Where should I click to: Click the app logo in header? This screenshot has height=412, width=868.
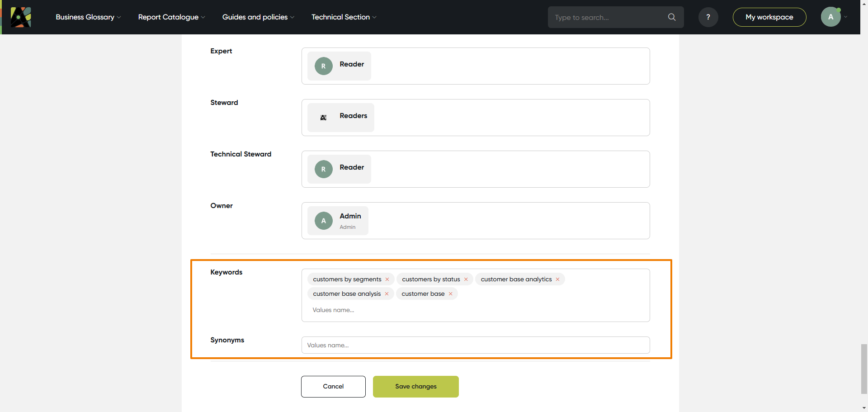tap(21, 17)
